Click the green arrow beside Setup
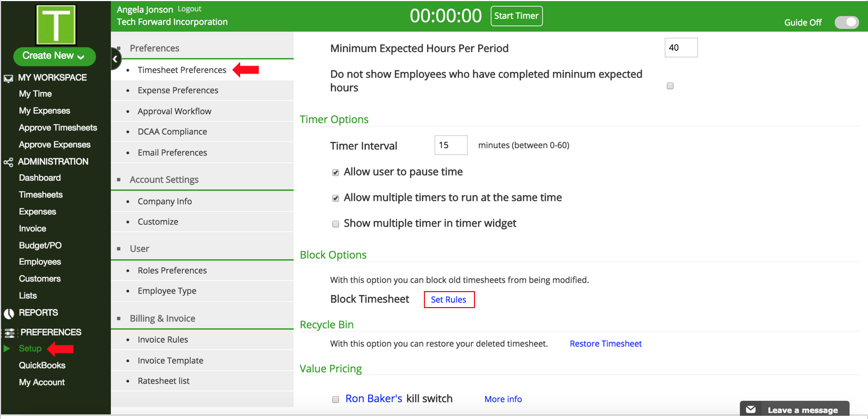868x419 pixels. (x=7, y=349)
